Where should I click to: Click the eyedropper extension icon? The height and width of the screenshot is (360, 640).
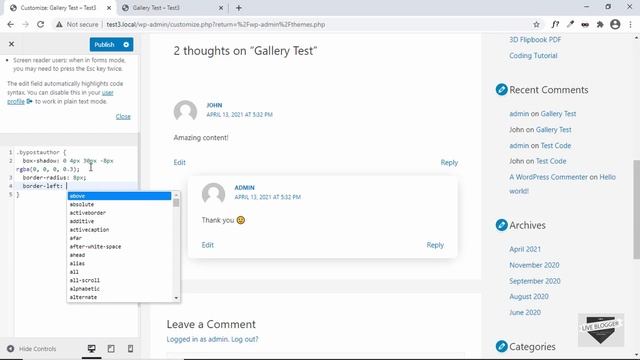pos(570,24)
